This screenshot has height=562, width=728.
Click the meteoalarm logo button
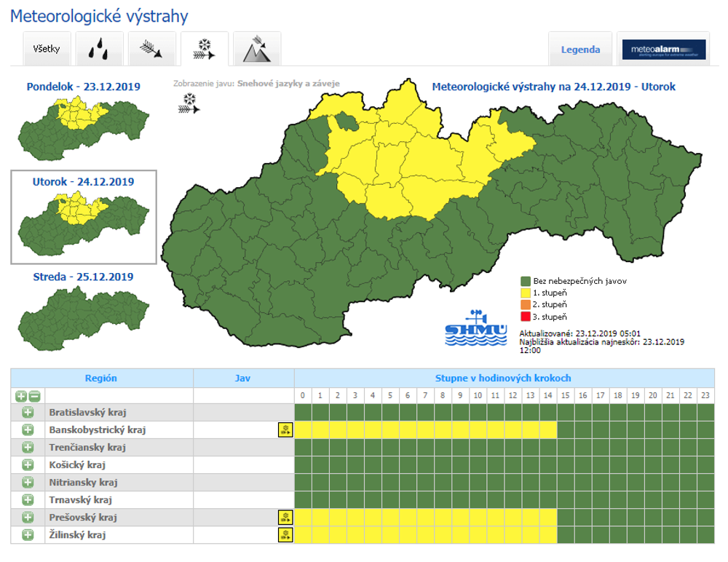pos(663,50)
